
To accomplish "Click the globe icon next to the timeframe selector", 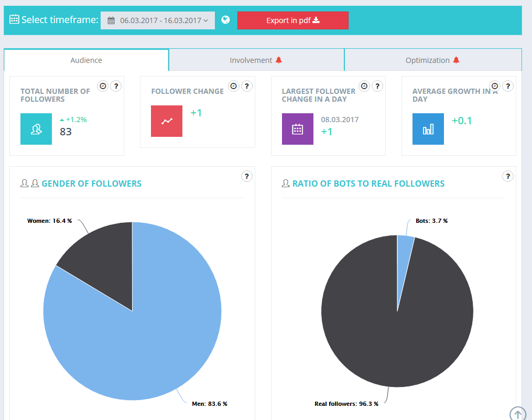I will (x=225, y=19).
